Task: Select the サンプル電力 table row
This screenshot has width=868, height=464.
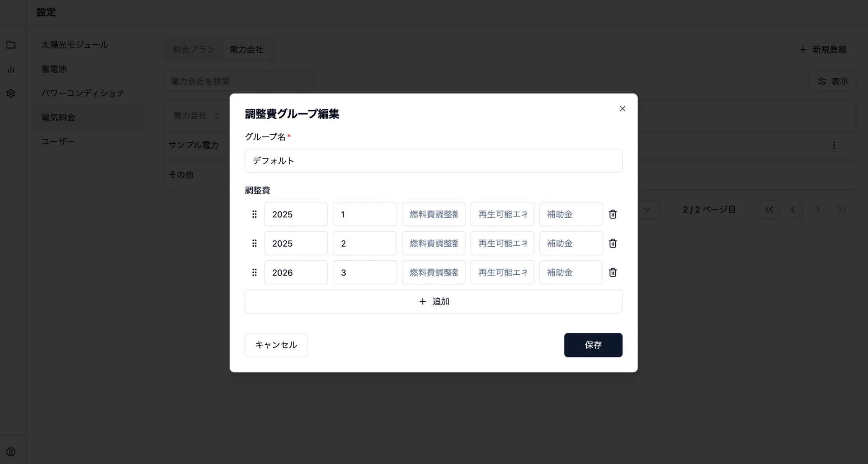Action: (x=509, y=145)
